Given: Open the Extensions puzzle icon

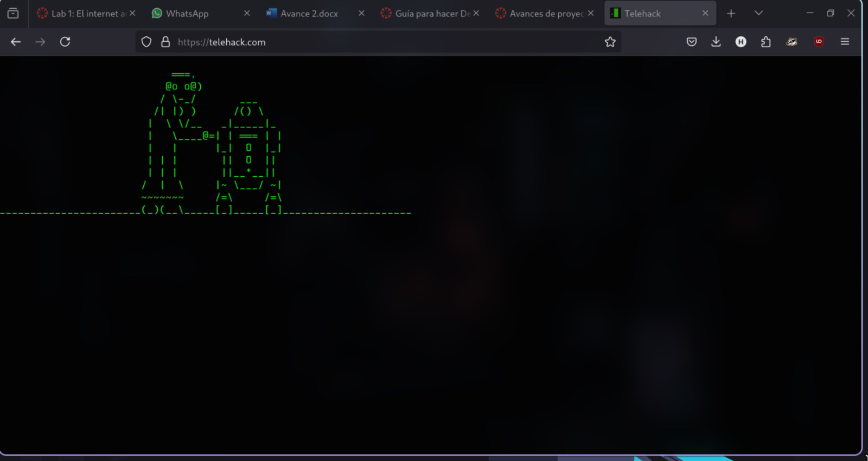Looking at the screenshot, I should [x=766, y=42].
